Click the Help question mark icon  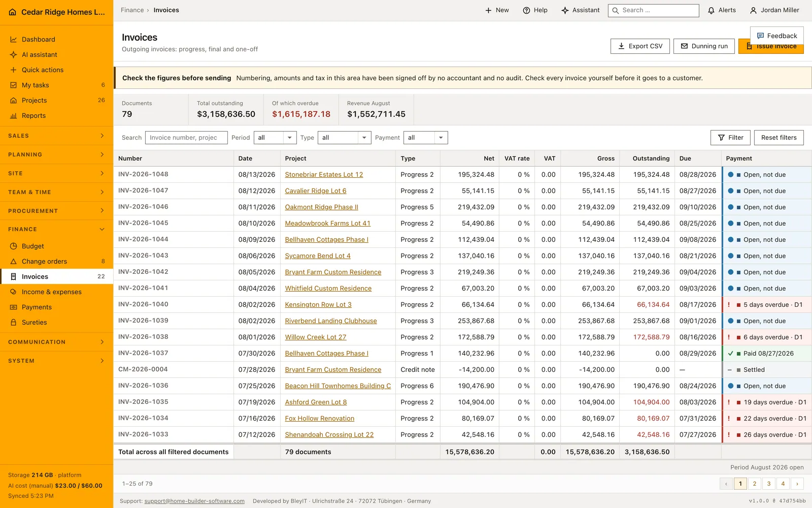(527, 10)
